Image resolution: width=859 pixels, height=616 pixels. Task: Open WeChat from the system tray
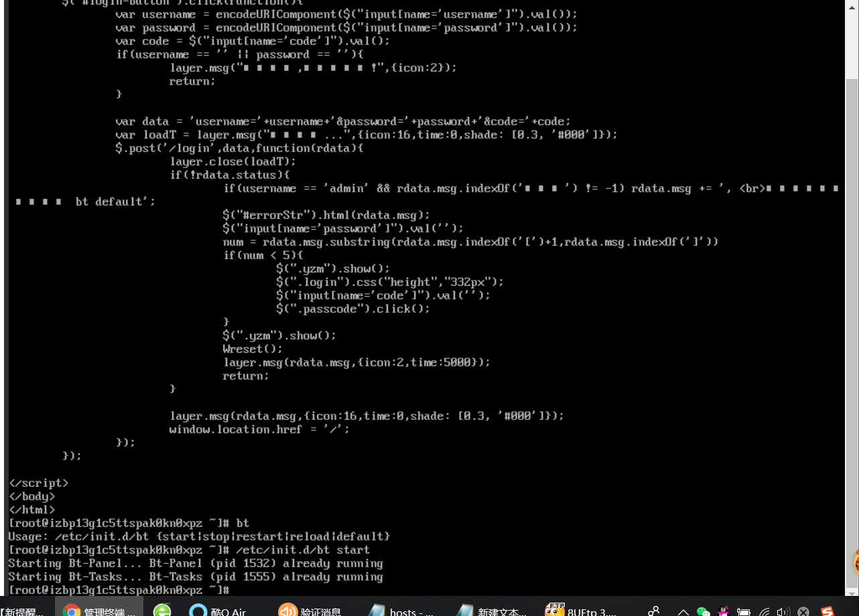[703, 611]
